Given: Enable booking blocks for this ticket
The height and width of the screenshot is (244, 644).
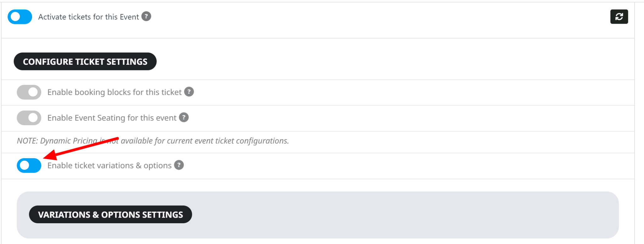Looking at the screenshot, I should tap(29, 92).
